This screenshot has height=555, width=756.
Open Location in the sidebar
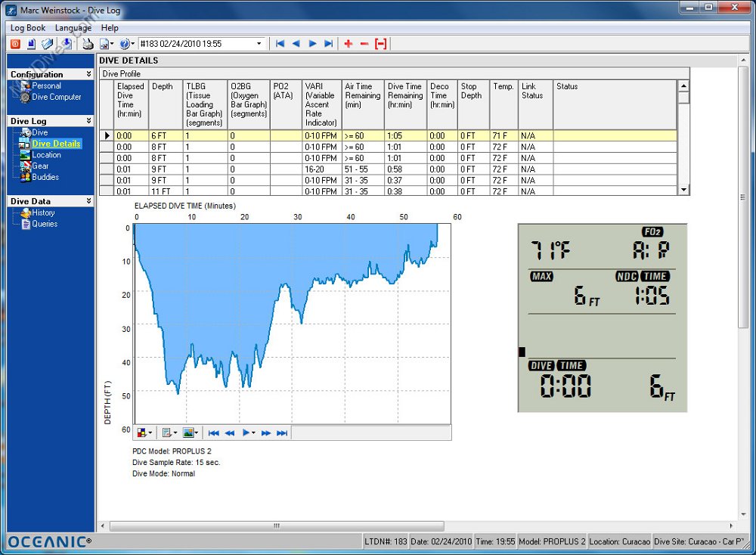click(x=46, y=155)
